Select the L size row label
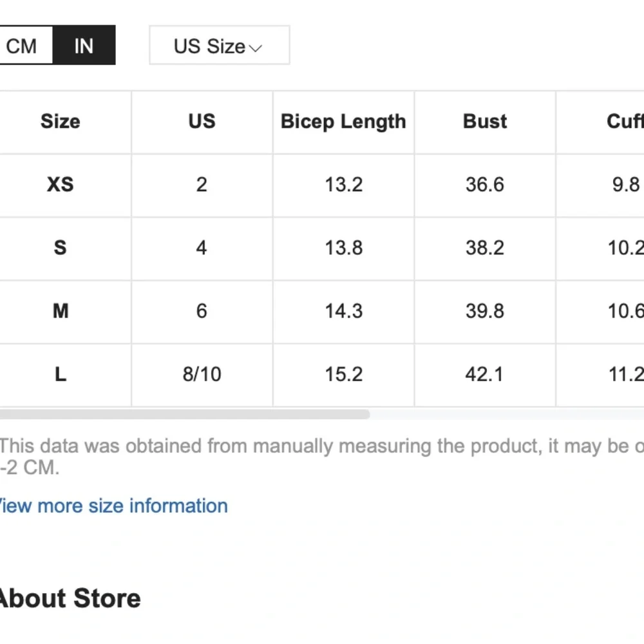The image size is (644, 644). coord(60,374)
